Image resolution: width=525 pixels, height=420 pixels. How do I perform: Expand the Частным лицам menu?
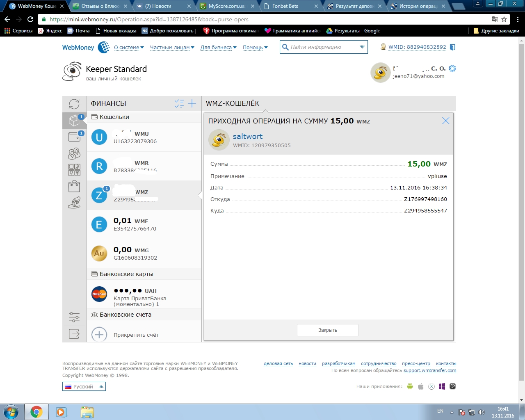click(x=172, y=48)
